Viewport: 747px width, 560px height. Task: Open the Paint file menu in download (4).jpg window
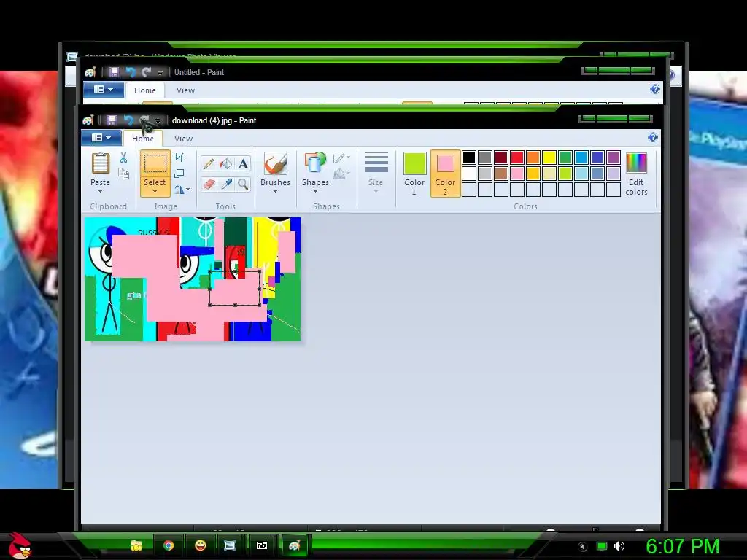(x=101, y=138)
